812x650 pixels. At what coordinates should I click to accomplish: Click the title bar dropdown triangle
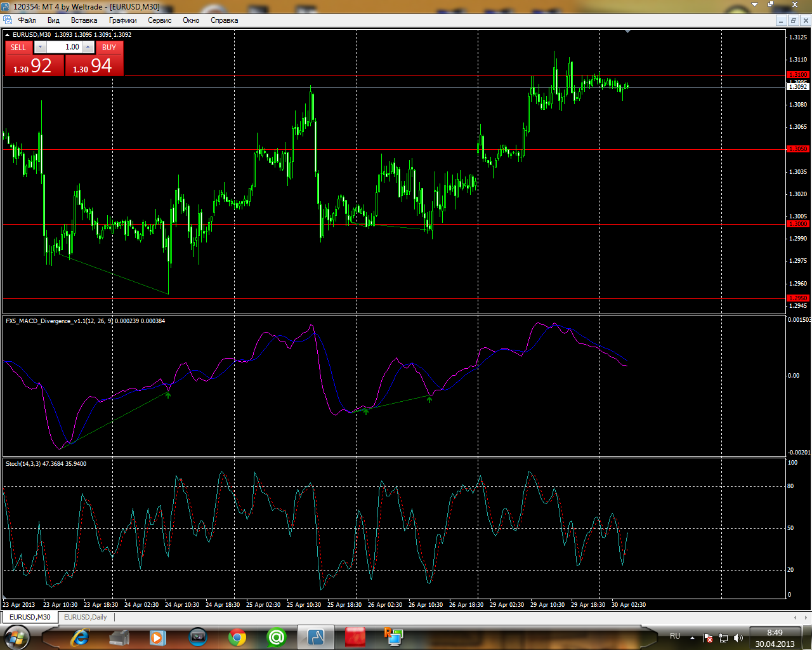pyautogui.click(x=755, y=4)
